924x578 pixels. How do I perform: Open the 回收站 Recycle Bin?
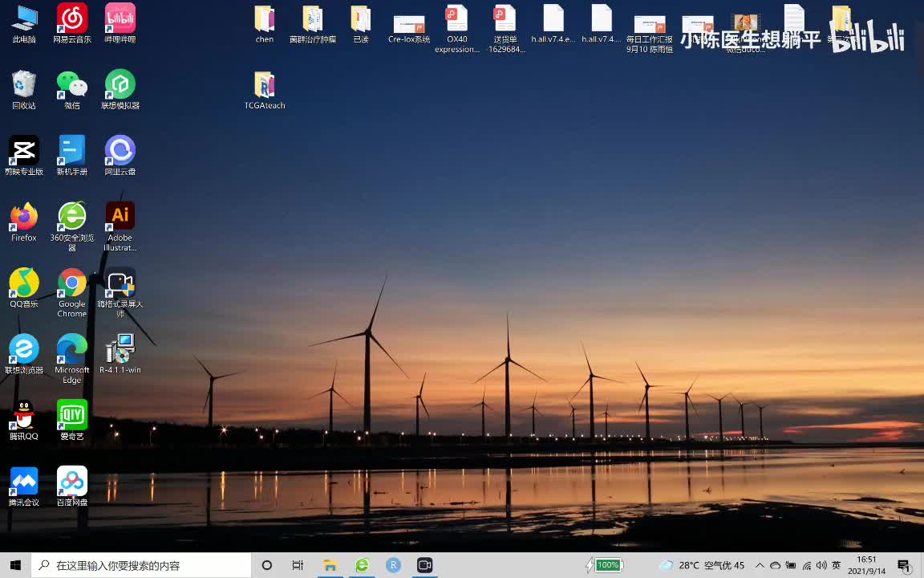tap(24, 85)
